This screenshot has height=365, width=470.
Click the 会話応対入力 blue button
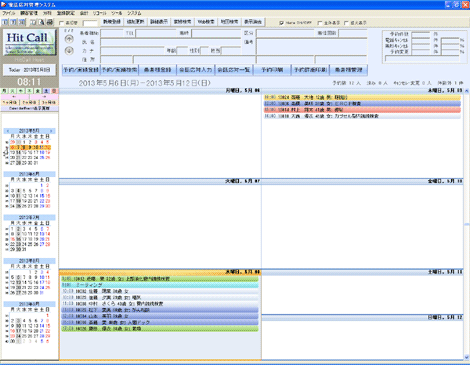coord(196,70)
